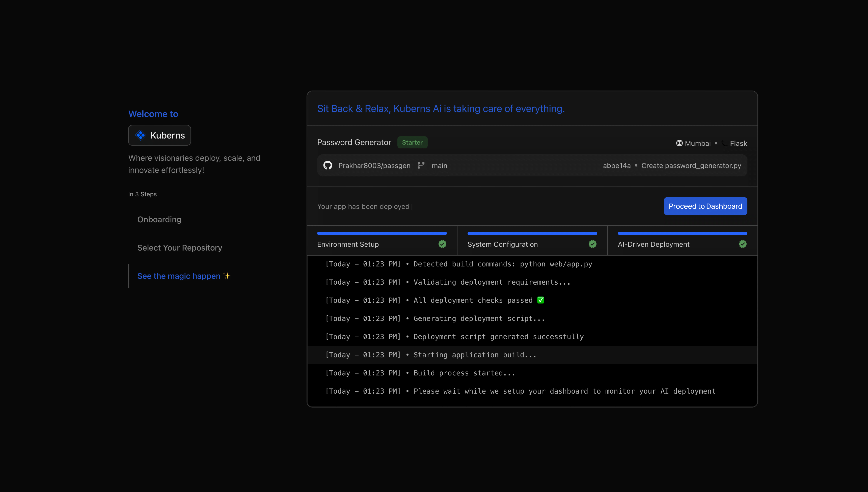The image size is (868, 492).
Task: Expand the Prakhar8003/passgen repository details
Action: pos(374,165)
